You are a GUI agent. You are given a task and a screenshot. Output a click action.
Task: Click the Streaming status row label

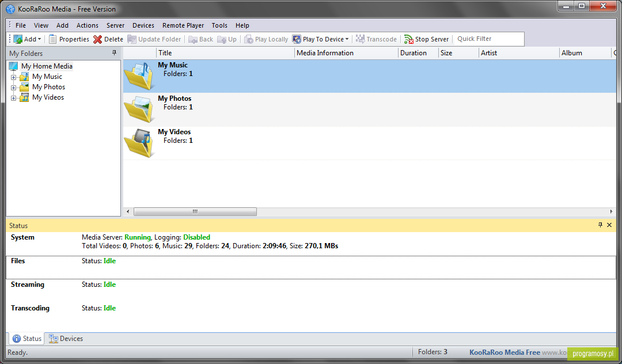[28, 285]
